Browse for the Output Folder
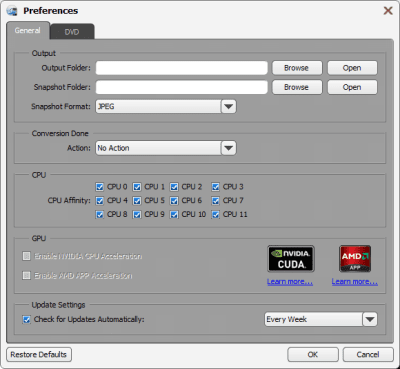Viewport: 400px width, 369px height. 297,68
